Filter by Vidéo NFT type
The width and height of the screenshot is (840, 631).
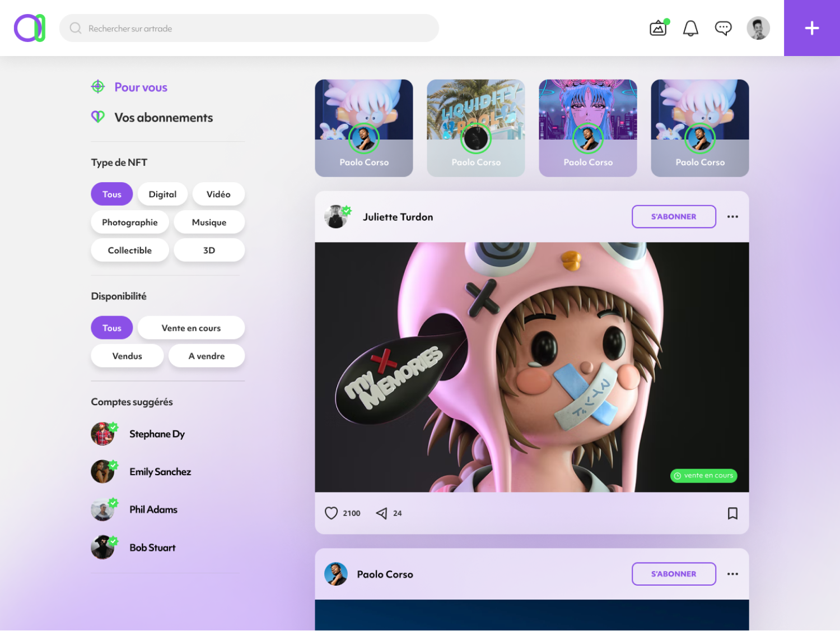218,194
